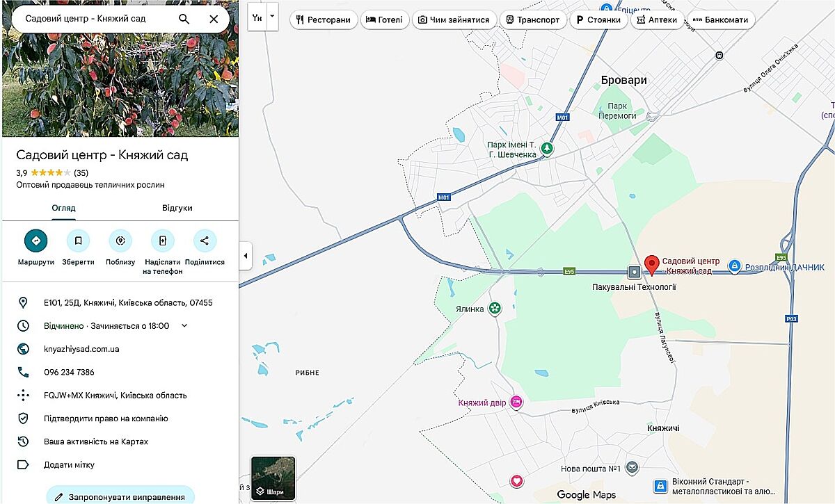Select the Огляд tab

(63, 208)
